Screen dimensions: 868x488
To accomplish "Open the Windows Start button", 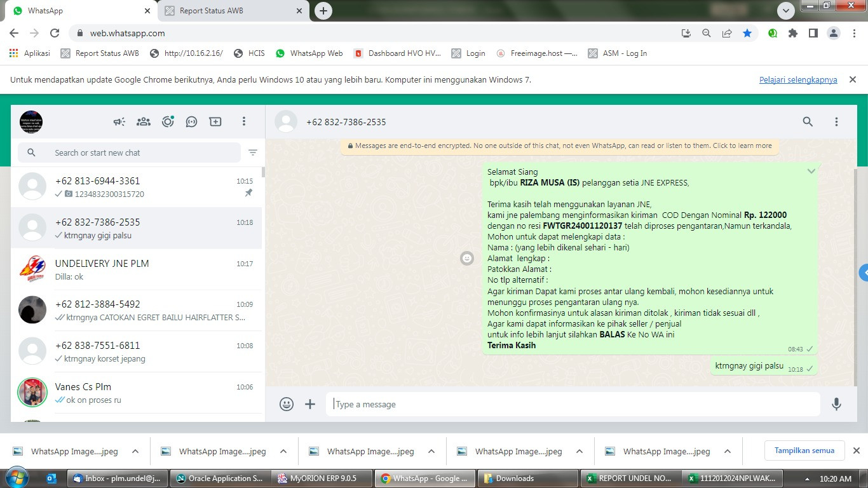I will pos(16,478).
